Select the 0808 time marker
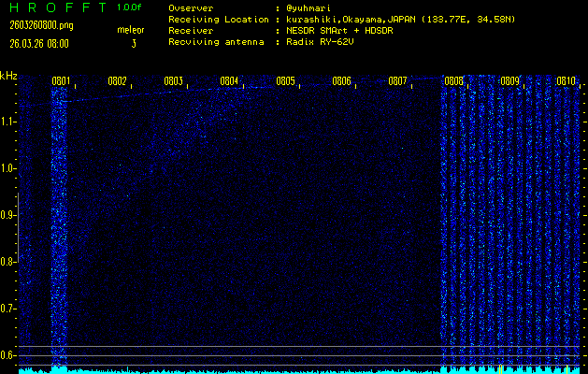This screenshot has width=588, height=374. (x=453, y=81)
